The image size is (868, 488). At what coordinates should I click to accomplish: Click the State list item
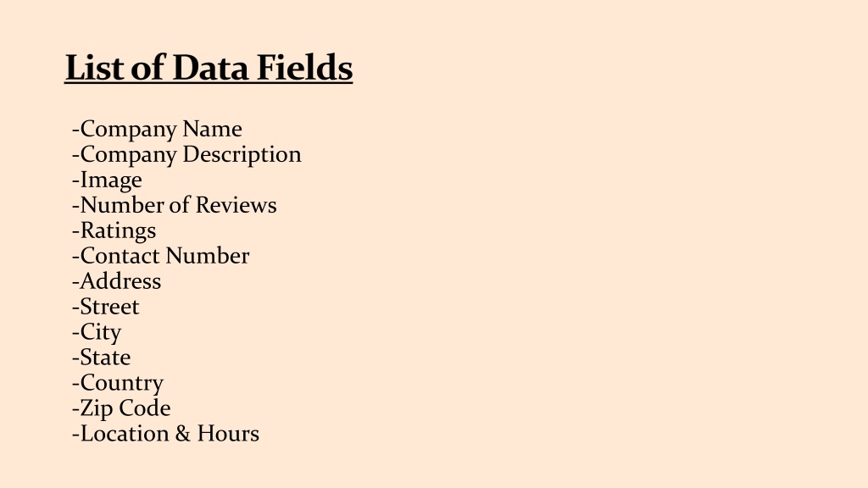click(x=102, y=358)
